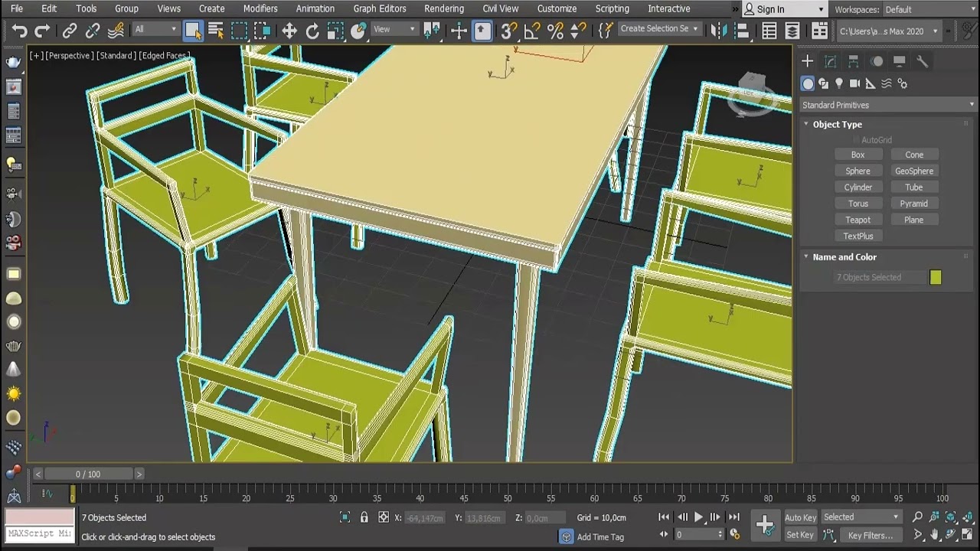The image size is (980, 551).
Task: Open the Graph Editors menu
Action: [x=380, y=8]
